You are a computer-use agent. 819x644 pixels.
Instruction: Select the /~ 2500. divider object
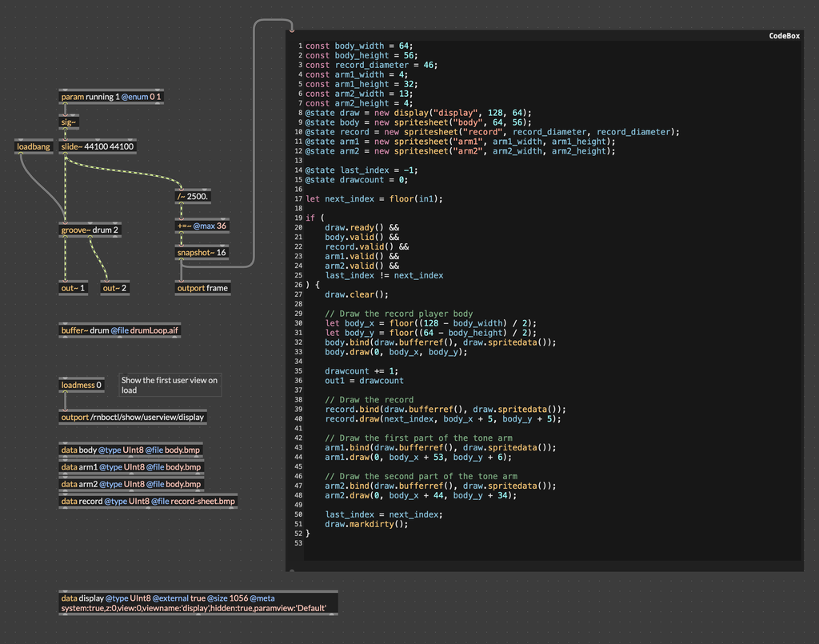(x=193, y=196)
